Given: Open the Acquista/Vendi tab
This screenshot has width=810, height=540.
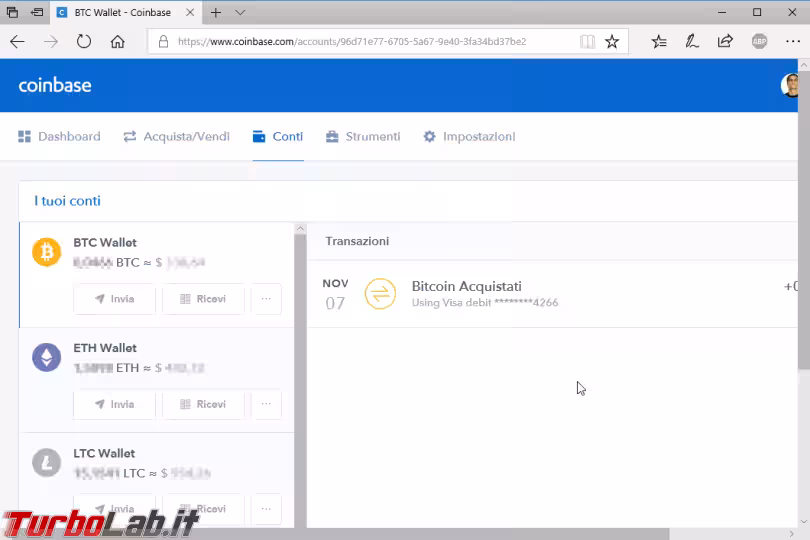Looking at the screenshot, I should coord(177,136).
